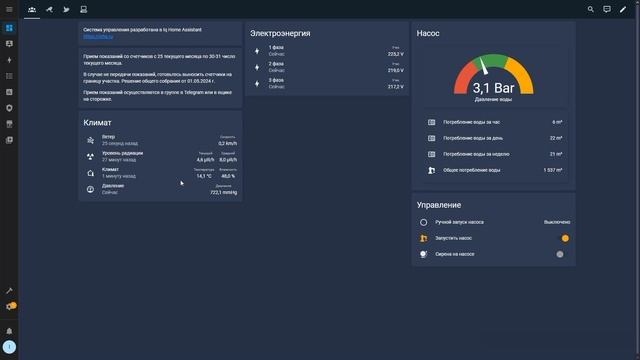Image resolution: width=640 pixels, height=360 pixels.
Task: Click the Электроэнергия card title
Action: (280, 33)
